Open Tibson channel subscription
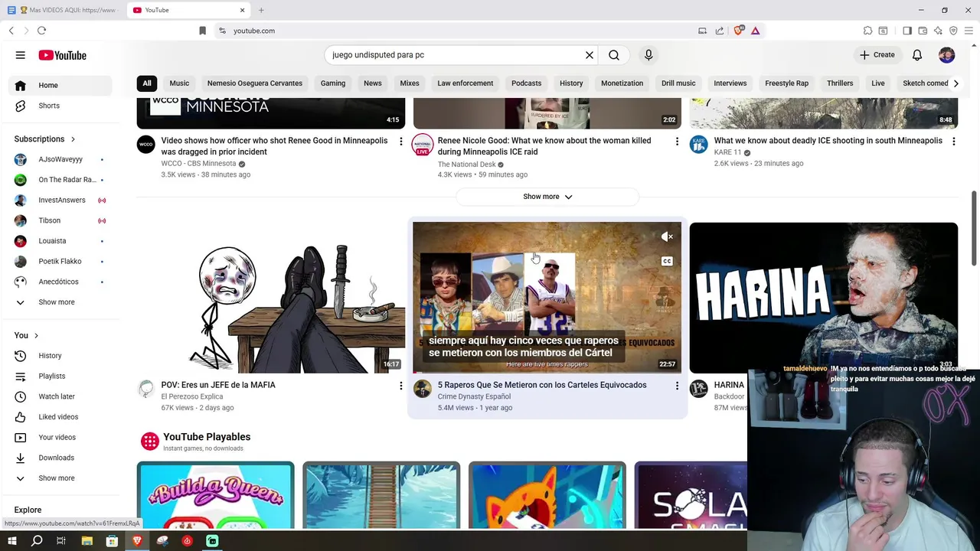This screenshot has width=980, height=551. tap(60, 220)
